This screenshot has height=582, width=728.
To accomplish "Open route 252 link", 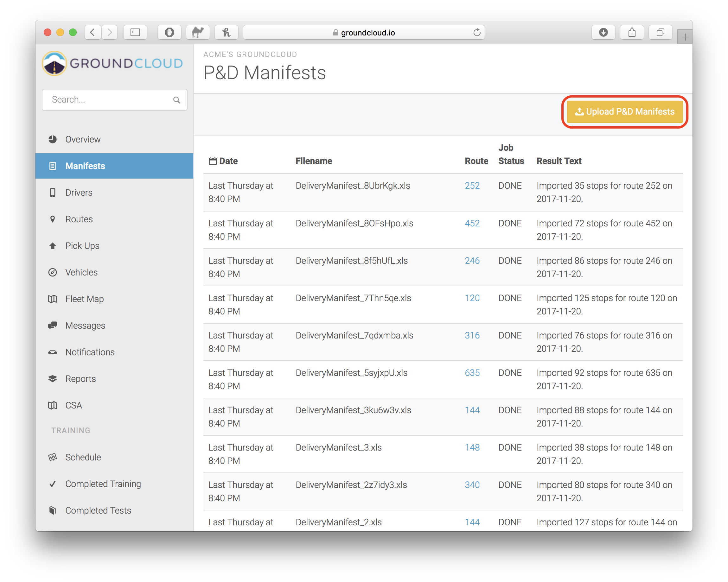I will pyautogui.click(x=472, y=186).
